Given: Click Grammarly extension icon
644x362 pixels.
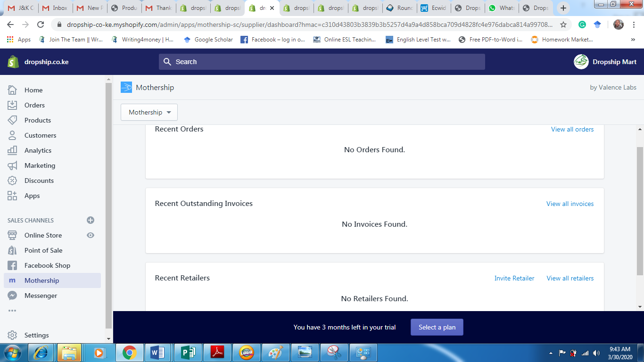Looking at the screenshot, I should coord(582,25).
